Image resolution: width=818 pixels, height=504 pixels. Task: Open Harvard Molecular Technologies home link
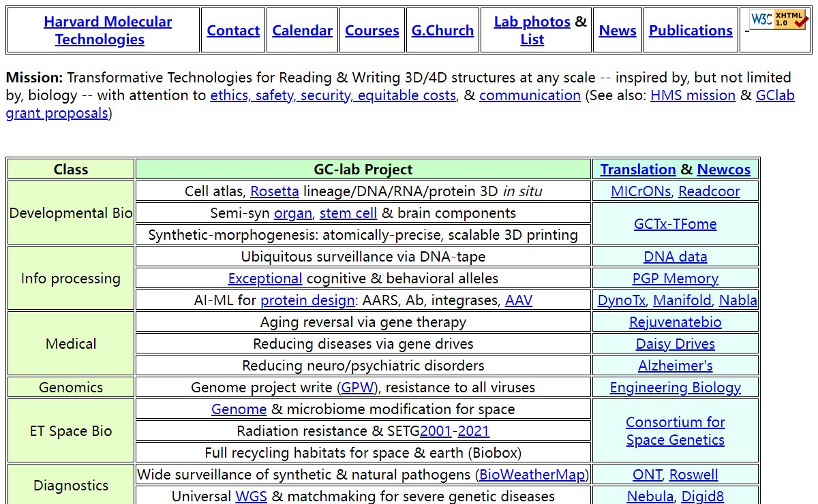click(108, 31)
